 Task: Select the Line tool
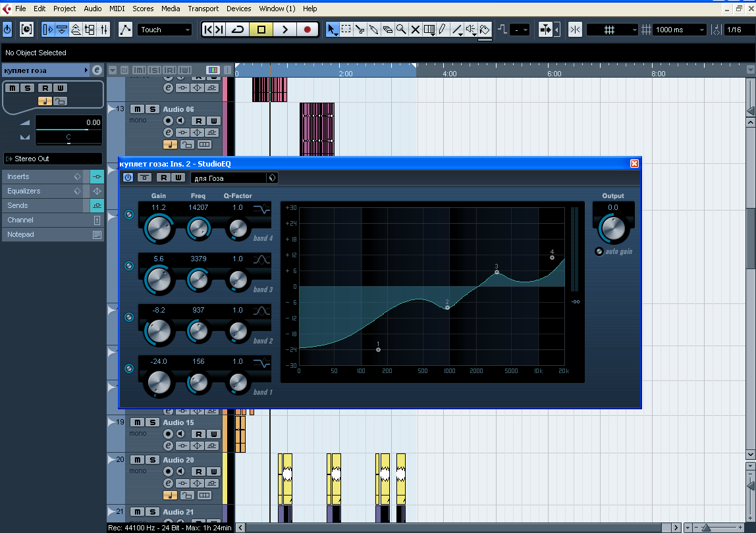click(x=457, y=30)
